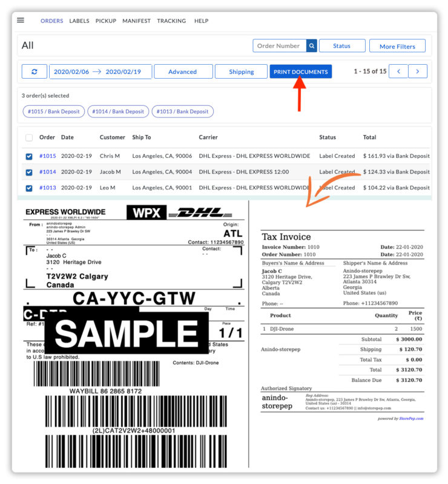Go to next page arrow
Image resolution: width=448 pixels, height=484 pixels.
pyautogui.click(x=417, y=71)
